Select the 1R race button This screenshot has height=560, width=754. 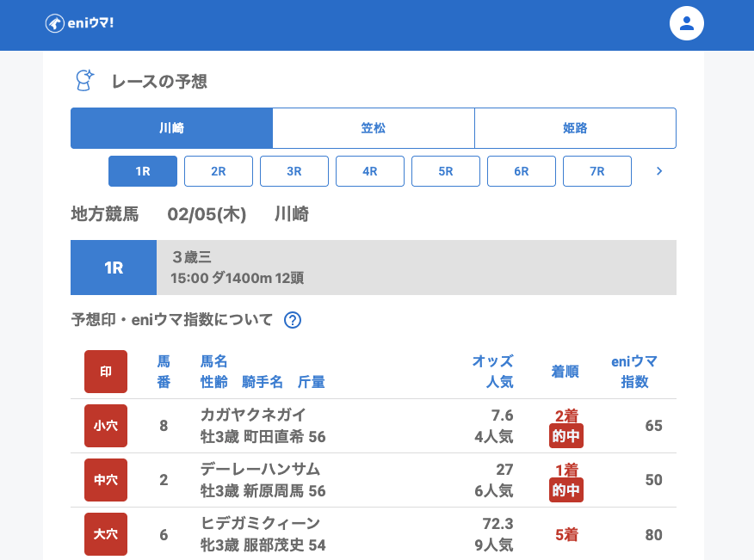(x=143, y=171)
